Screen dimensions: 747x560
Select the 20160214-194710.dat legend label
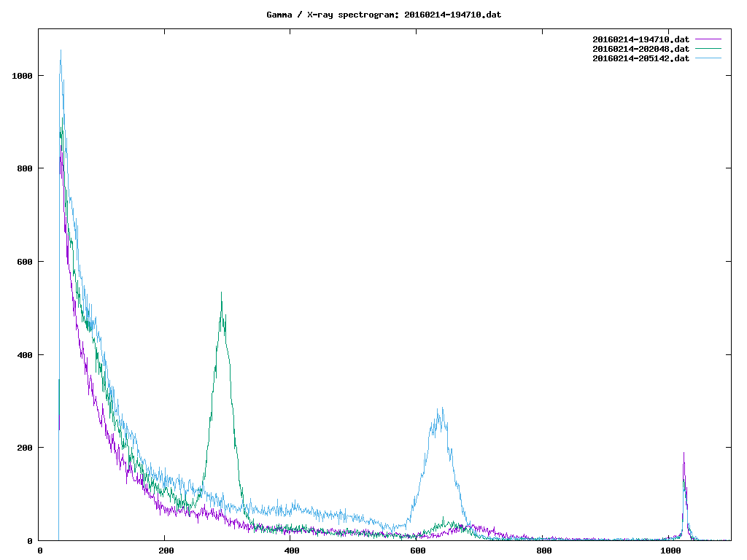(640, 39)
